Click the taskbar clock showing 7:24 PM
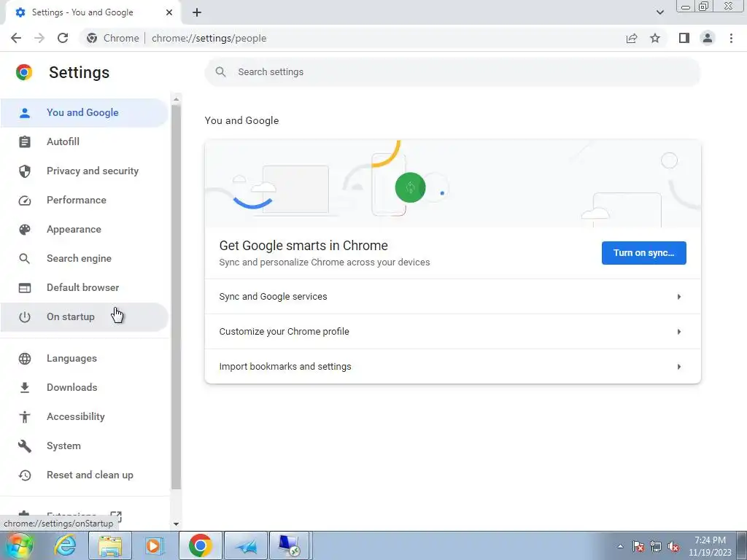 (x=710, y=546)
